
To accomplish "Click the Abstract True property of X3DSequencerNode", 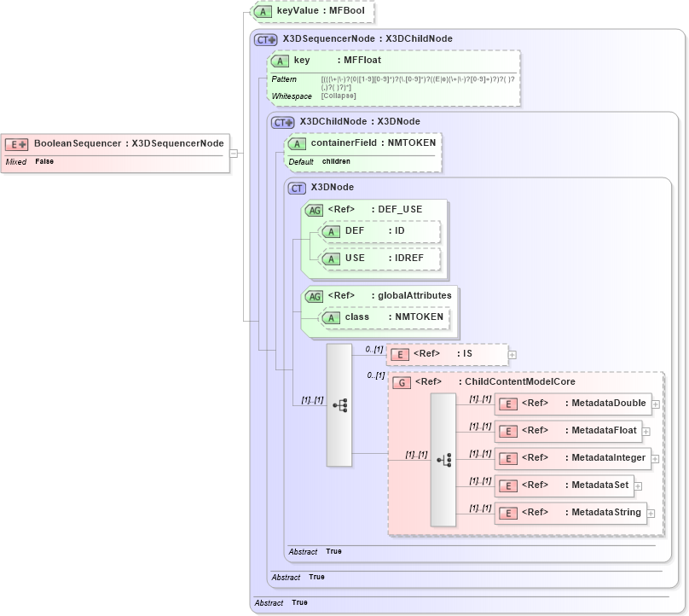I will pos(281,602).
